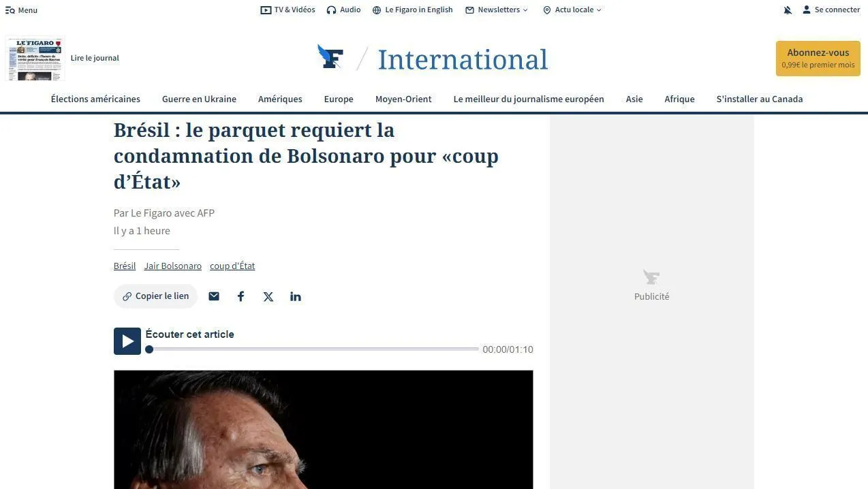
Task: Share article on Facebook
Action: coord(241,296)
